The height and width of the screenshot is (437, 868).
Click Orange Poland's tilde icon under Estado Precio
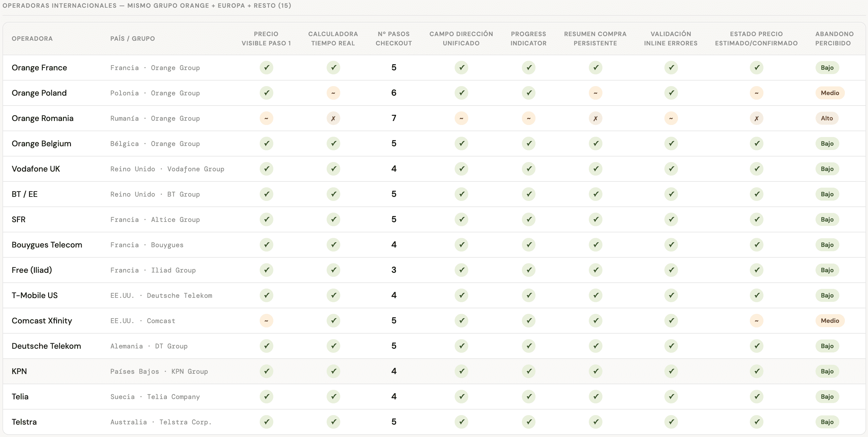pos(756,93)
